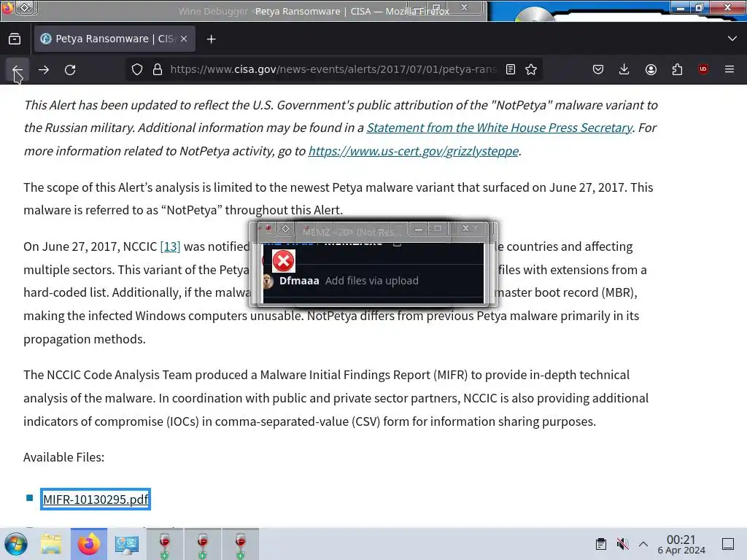Open the Extensions puzzle menu
This screenshot has width=747, height=560.
click(677, 69)
